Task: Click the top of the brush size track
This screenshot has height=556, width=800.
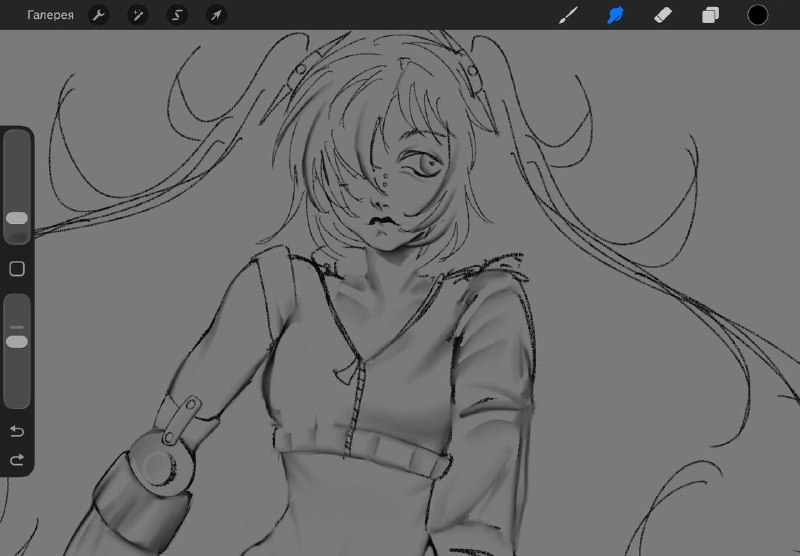Action: (x=17, y=138)
